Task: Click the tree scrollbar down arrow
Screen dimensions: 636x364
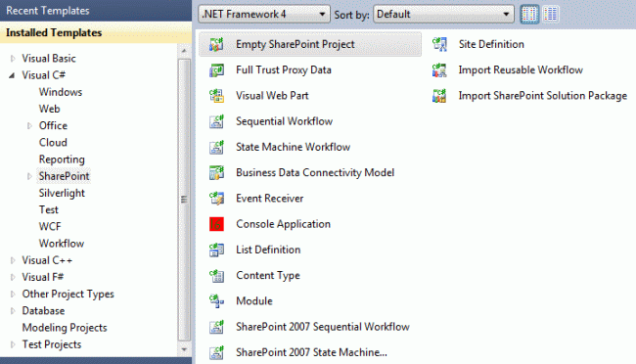Action: (x=184, y=349)
